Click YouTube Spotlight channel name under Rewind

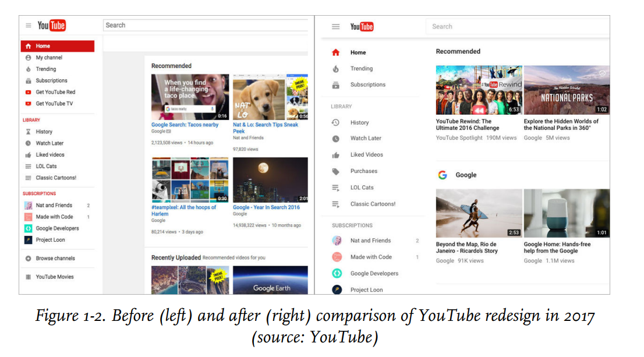tap(459, 138)
